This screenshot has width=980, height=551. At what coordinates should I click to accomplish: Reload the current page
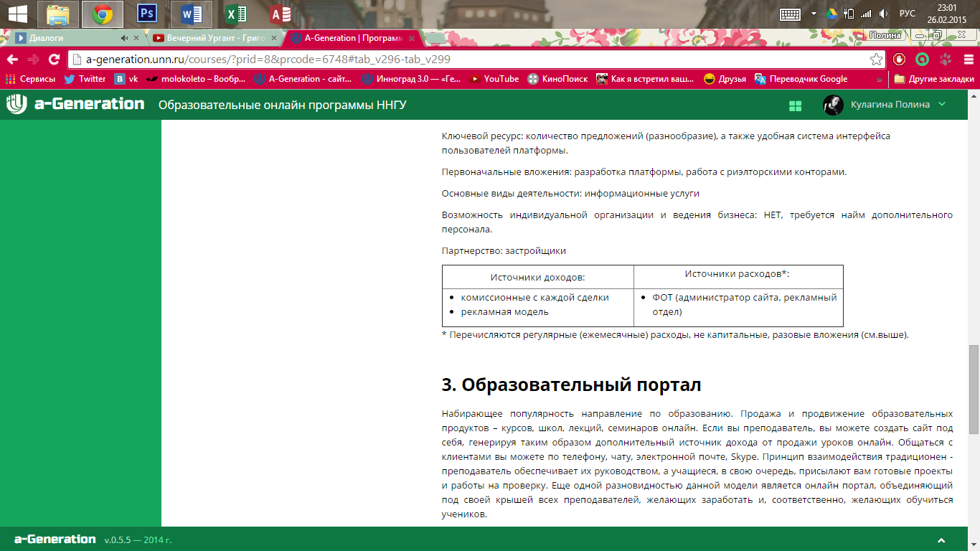(54, 60)
